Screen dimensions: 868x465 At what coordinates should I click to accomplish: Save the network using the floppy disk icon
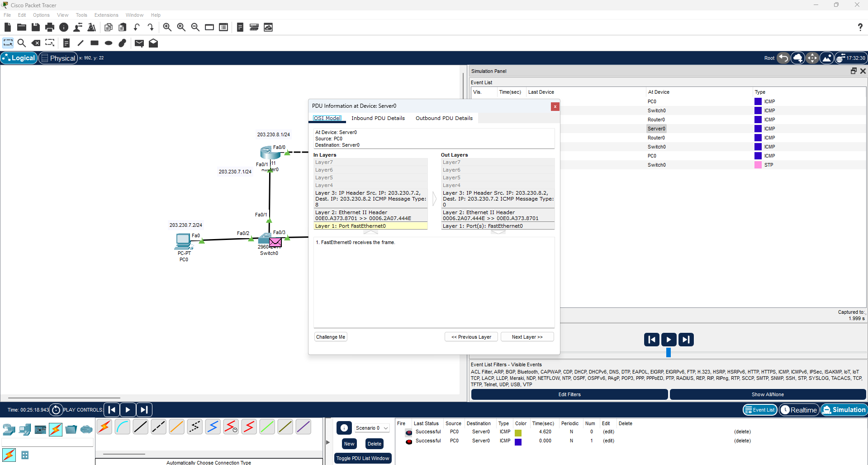point(36,28)
